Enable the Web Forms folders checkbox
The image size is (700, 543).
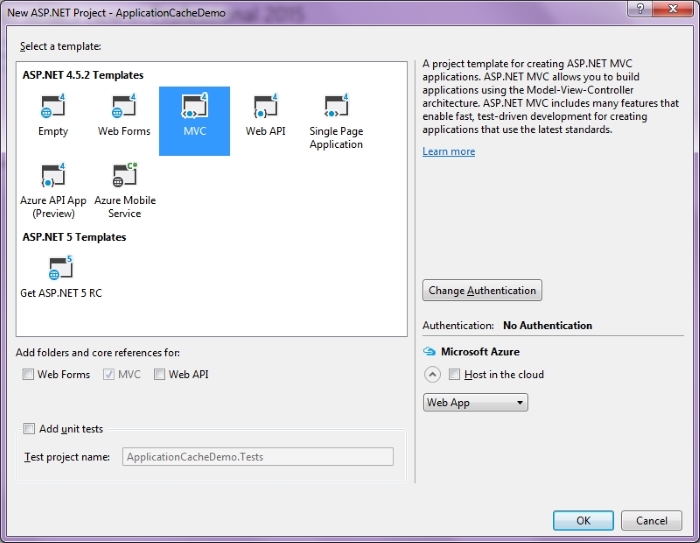coord(28,374)
